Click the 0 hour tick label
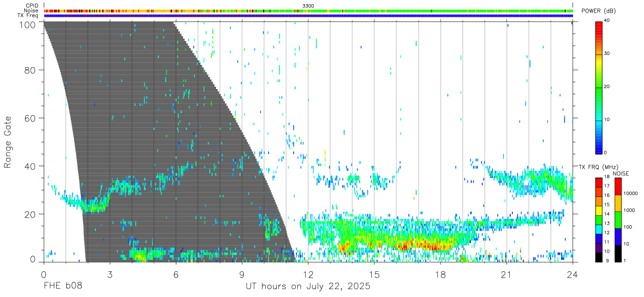This screenshot has height=297, width=644. [x=44, y=274]
